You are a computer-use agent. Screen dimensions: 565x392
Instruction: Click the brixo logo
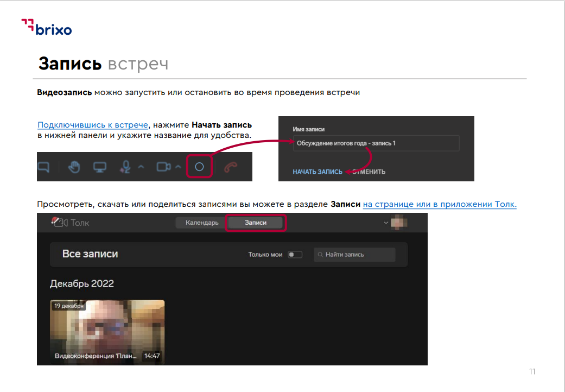(x=47, y=27)
